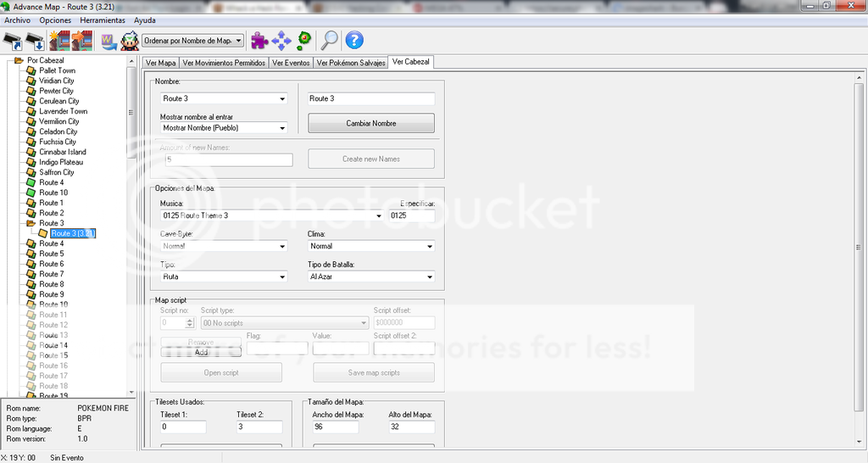The image size is (868, 463).
Task: Switch to the Ver Pokémon Salvajes tab
Action: (x=350, y=63)
